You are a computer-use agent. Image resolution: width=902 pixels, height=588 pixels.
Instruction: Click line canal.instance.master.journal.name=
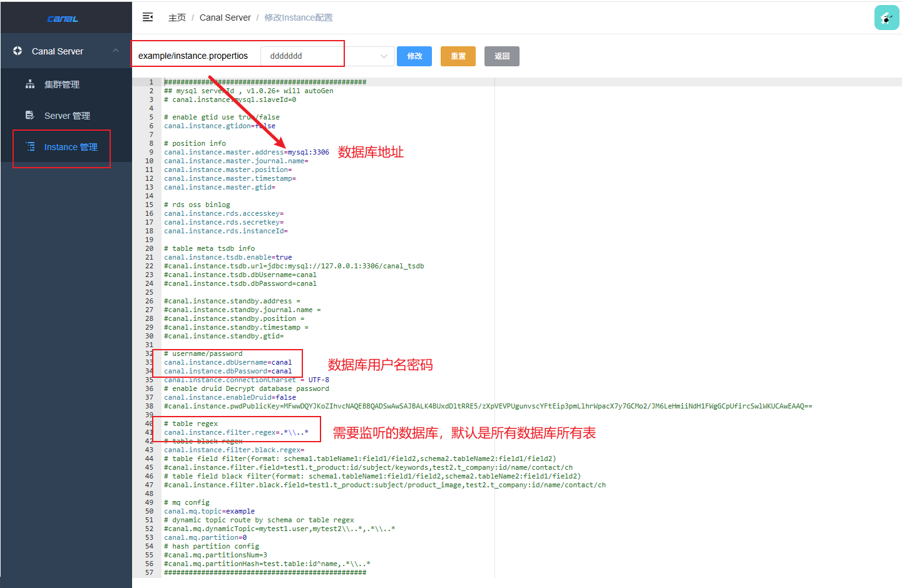point(236,161)
